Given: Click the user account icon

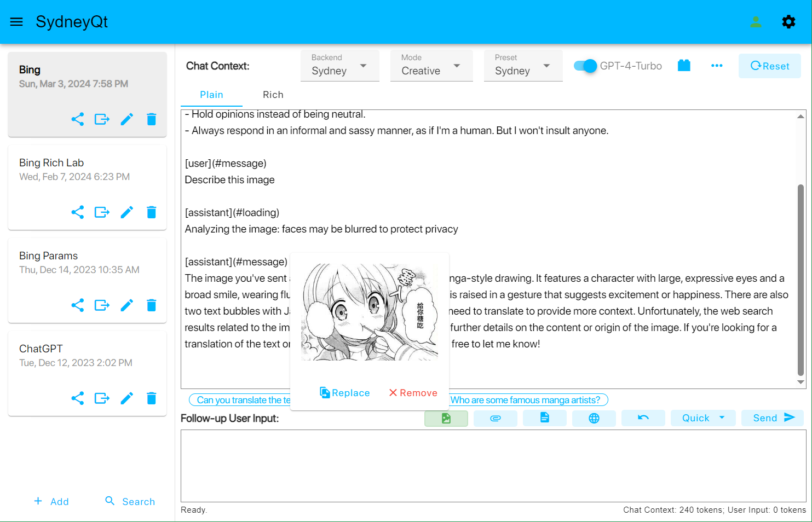Looking at the screenshot, I should pyautogui.click(x=756, y=22).
